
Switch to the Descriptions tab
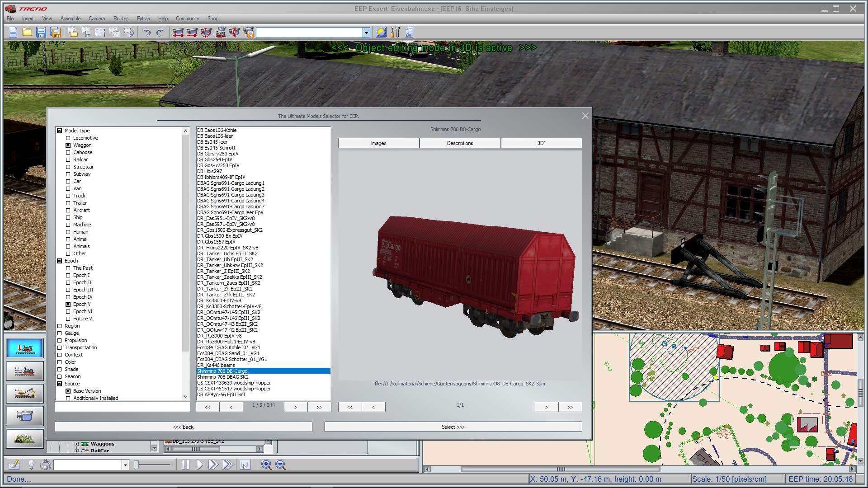pyautogui.click(x=459, y=143)
